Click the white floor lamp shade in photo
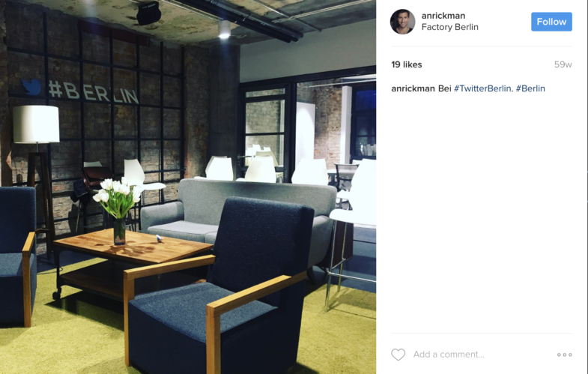The image size is (588, 374). (36, 124)
